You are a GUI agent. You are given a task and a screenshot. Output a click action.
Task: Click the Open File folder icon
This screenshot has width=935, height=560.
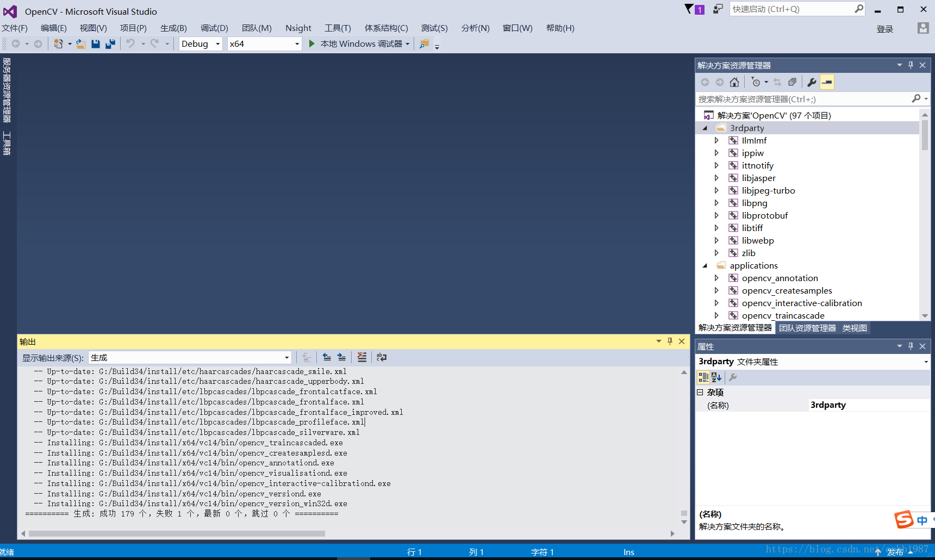tap(81, 44)
